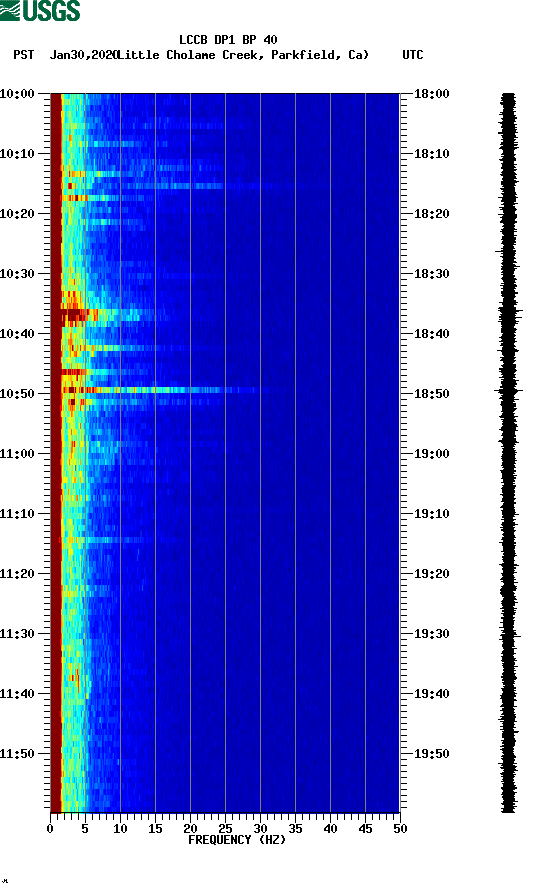Viewport: 552px width, 892px height.
Task: Click the 10:00 PST time label
Action: pyautogui.click(x=17, y=94)
